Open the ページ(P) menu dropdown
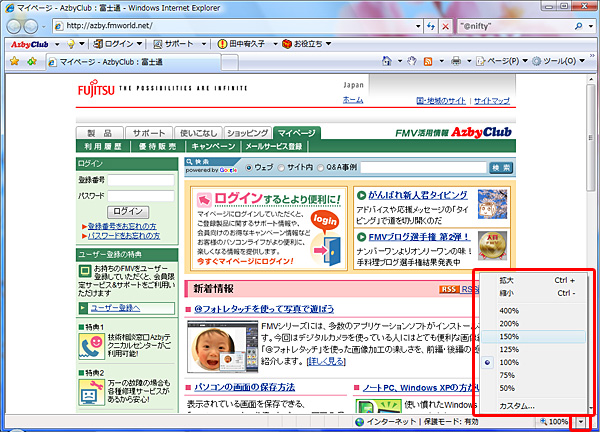 [525, 61]
